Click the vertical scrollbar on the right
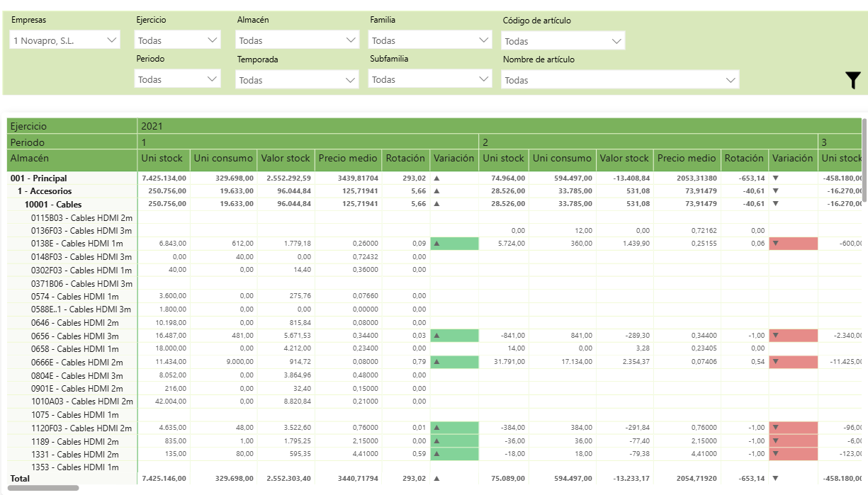 864,159
